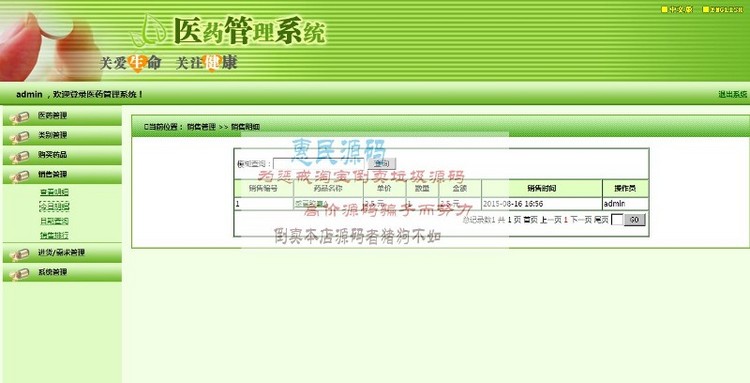Click the 金额 column header
The image size is (750, 383).
(x=460, y=188)
